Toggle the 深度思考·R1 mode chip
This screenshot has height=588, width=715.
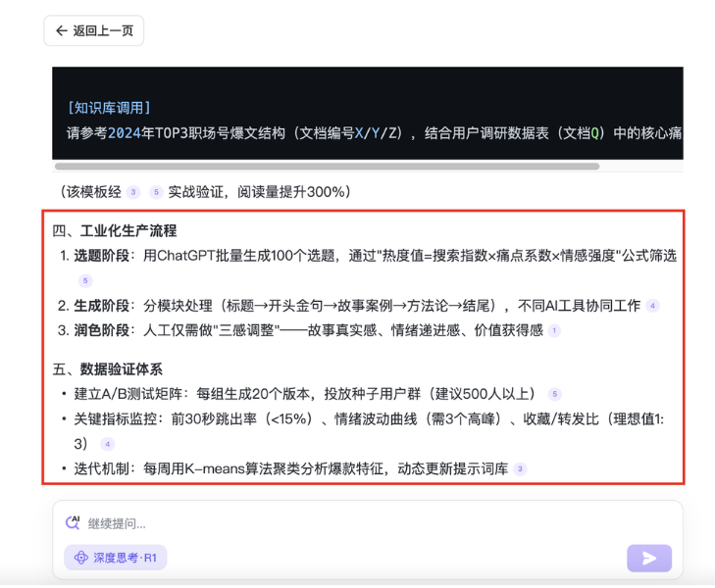(x=116, y=558)
